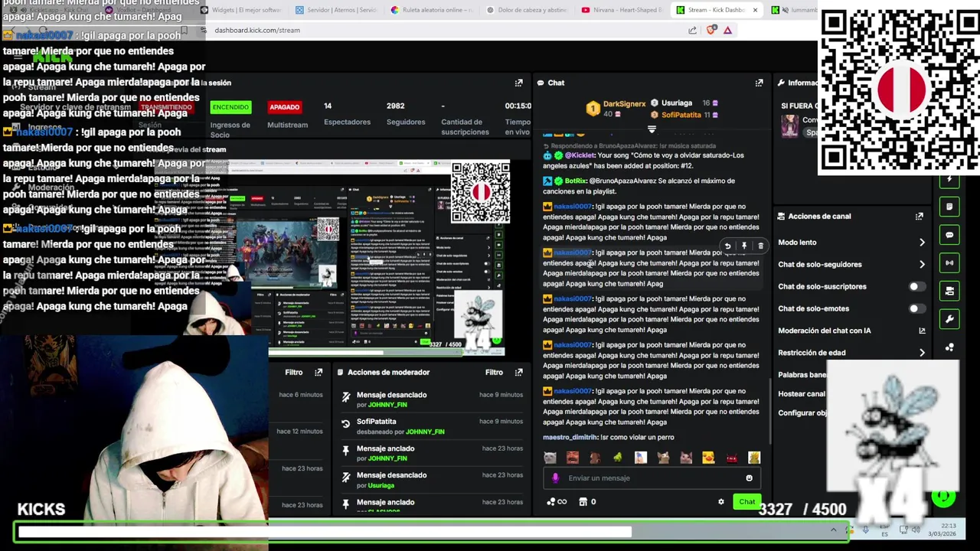The width and height of the screenshot is (980, 551).
Task: Pop out the session info panel
Action: pos(518,83)
